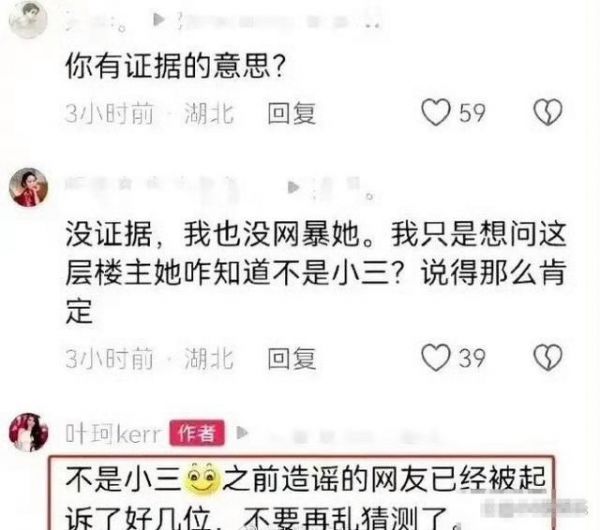Click 回复 under the '没证据' comment
This screenshot has width=600, height=530.
pyautogui.click(x=292, y=359)
